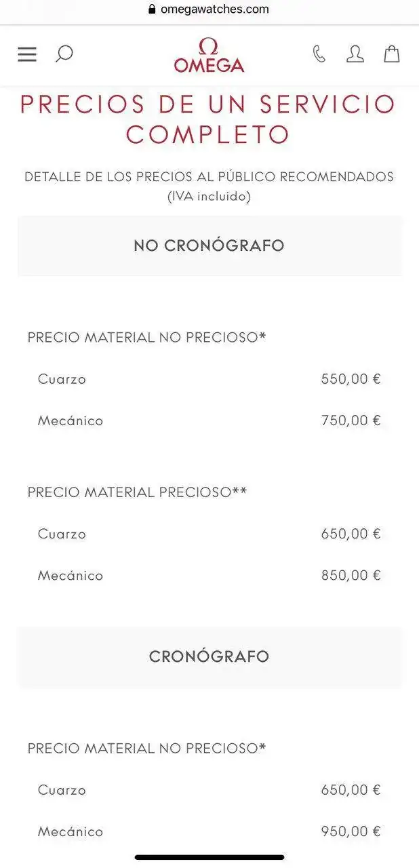Tap the Precios de un Servicio Completo heading
The height and width of the screenshot is (868, 419).
pos(208,119)
